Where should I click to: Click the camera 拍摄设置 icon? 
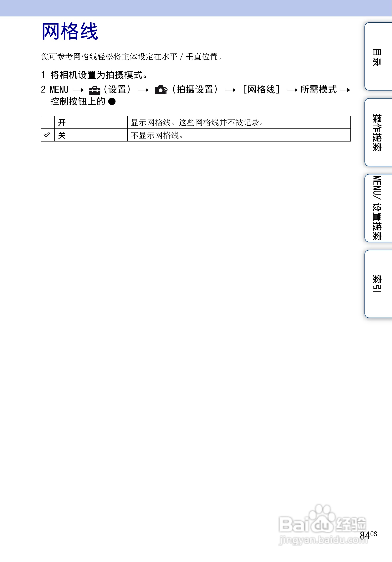[x=161, y=90]
